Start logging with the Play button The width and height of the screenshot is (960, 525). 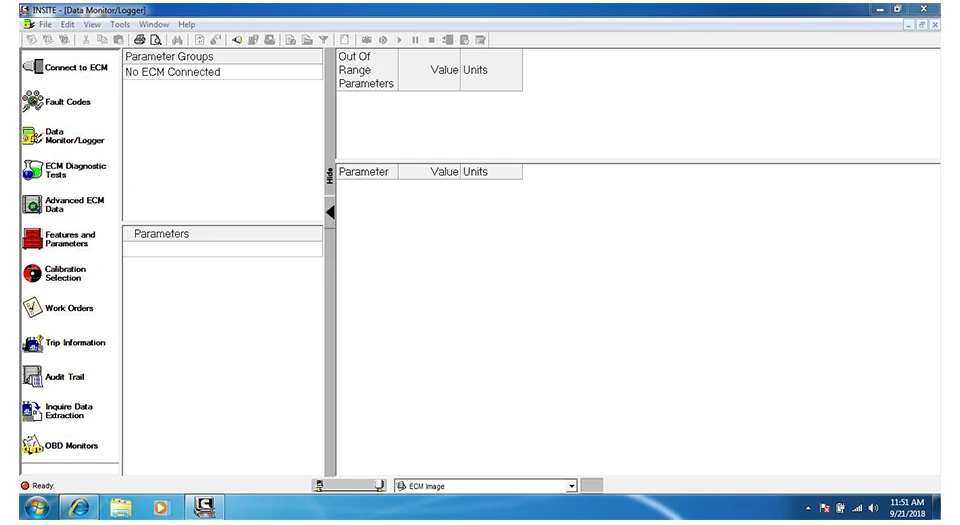tap(399, 40)
